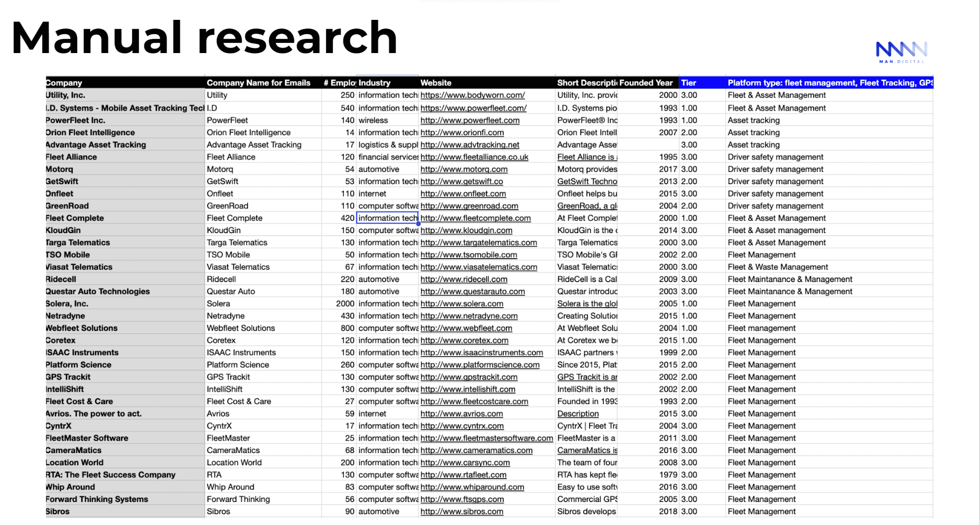Image resolution: width=980 pixels, height=525 pixels.
Task: Select the Solera employee count 2000
Action: [x=339, y=304]
